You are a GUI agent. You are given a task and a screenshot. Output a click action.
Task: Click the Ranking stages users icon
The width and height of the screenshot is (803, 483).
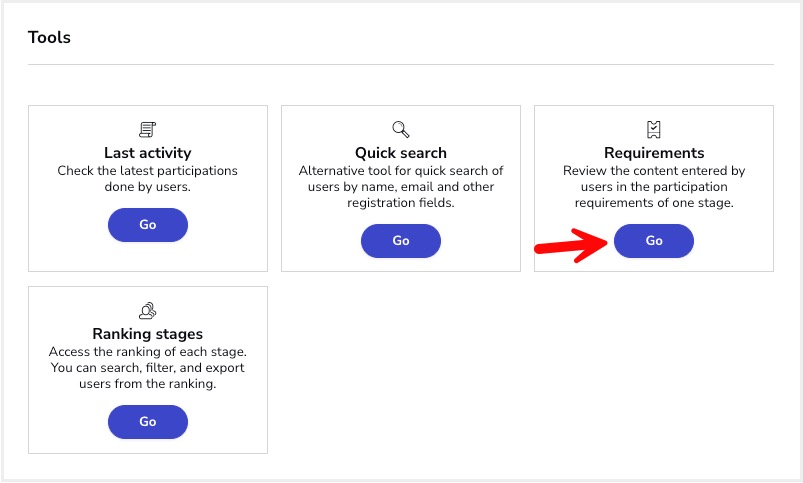(147, 310)
